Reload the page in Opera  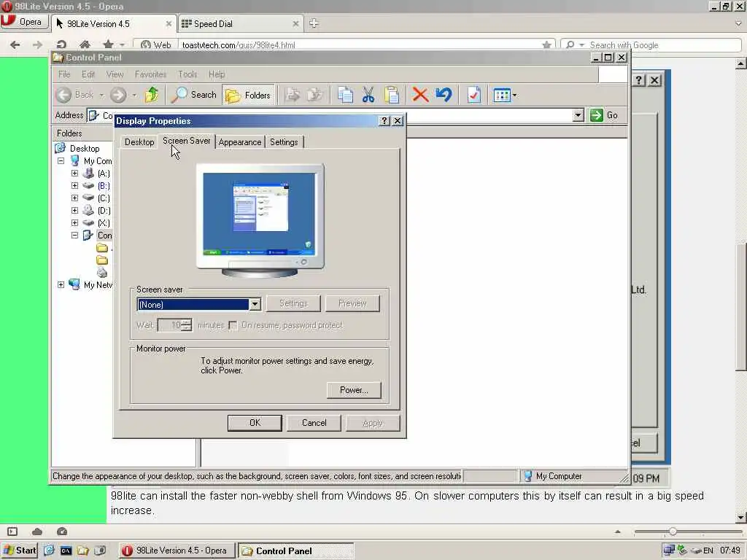61,44
